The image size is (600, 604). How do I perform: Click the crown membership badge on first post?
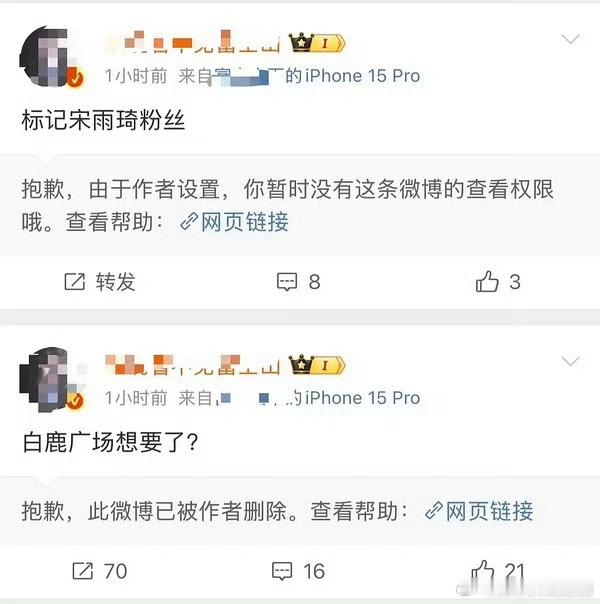(x=317, y=42)
